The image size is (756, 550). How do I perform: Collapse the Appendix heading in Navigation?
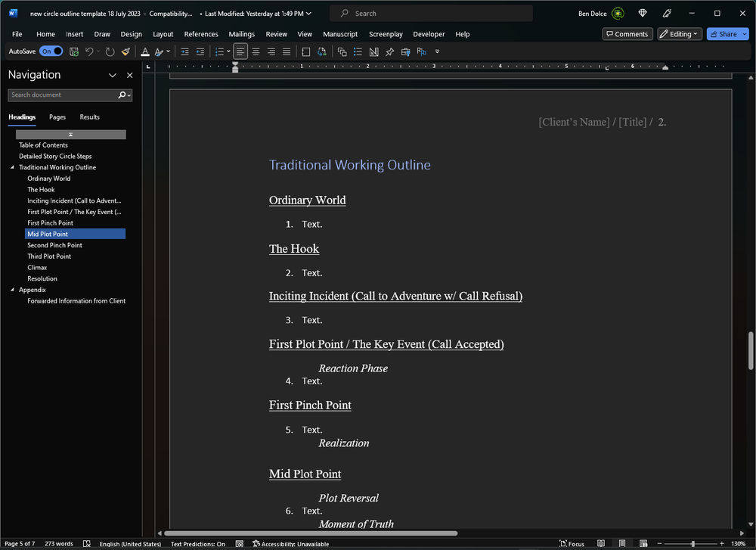point(12,290)
